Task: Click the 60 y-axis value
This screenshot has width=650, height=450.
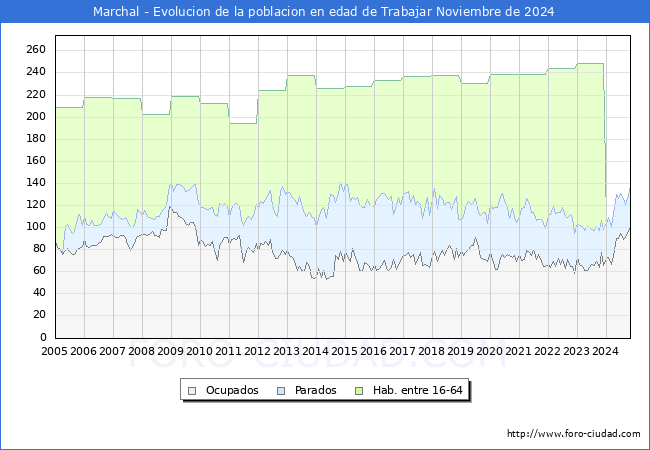Action: [x=39, y=271]
